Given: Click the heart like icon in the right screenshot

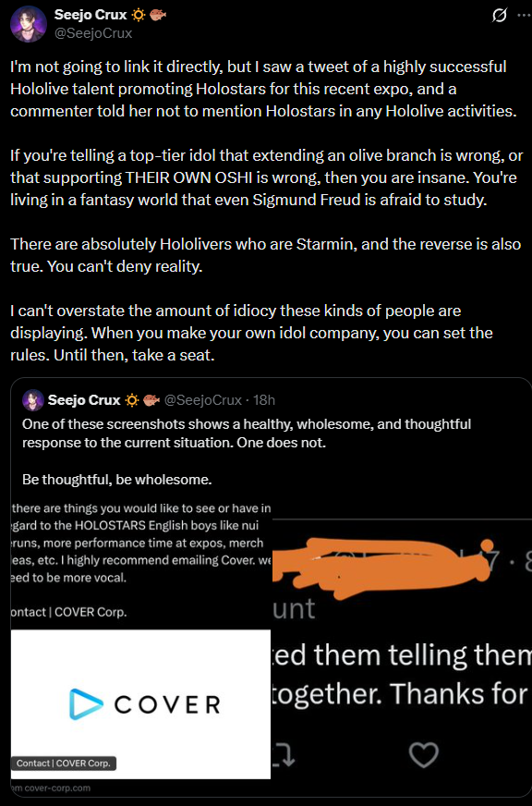Looking at the screenshot, I should click(424, 756).
